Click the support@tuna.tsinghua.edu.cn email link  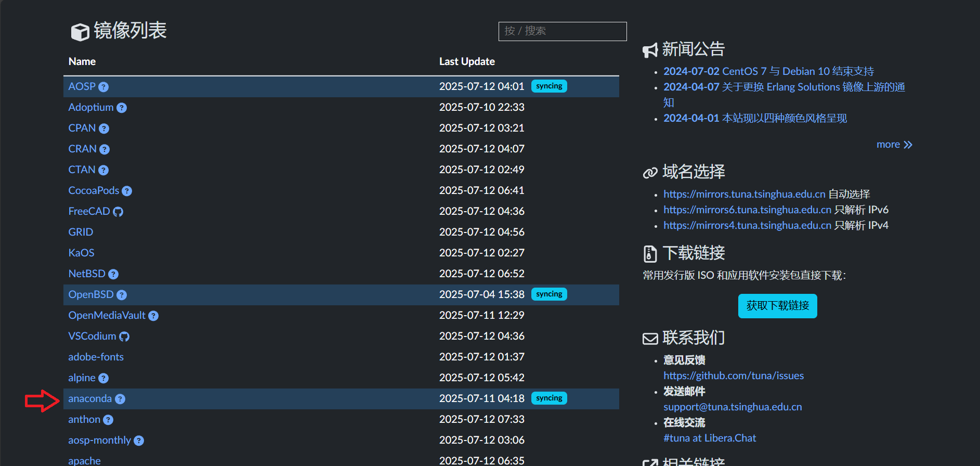733,407
